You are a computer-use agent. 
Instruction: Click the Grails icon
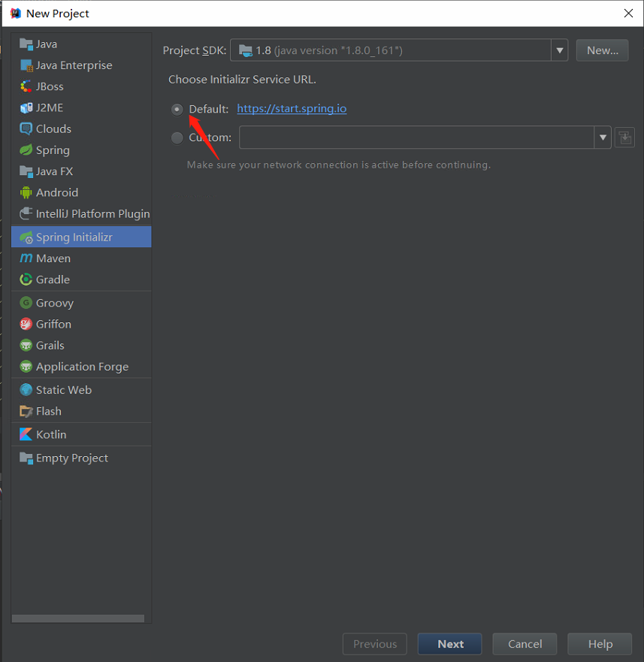(x=26, y=346)
